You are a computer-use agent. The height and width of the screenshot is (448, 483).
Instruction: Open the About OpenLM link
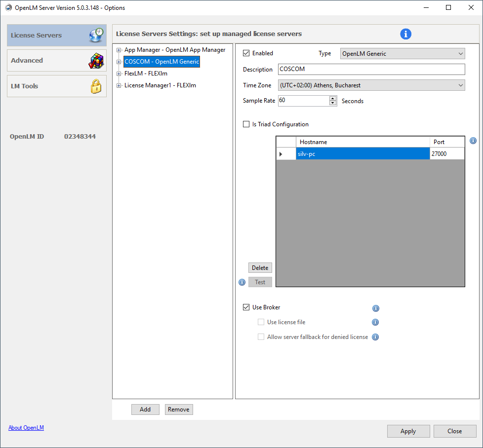(26, 428)
